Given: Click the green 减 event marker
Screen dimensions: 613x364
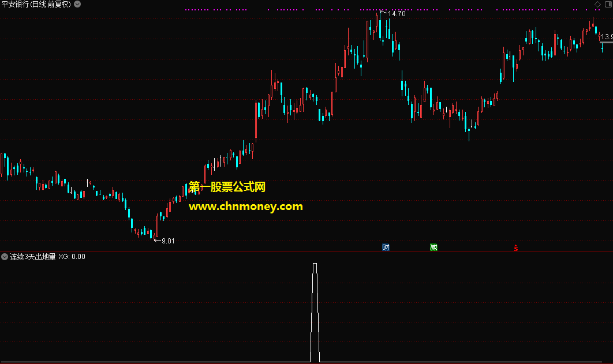Looking at the screenshot, I should 433,247.
